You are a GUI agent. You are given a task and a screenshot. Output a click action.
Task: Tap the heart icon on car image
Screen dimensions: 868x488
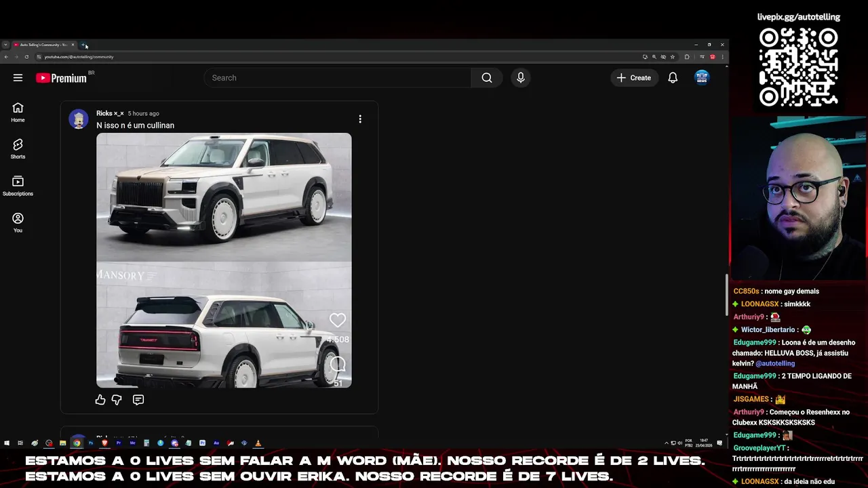[338, 320]
